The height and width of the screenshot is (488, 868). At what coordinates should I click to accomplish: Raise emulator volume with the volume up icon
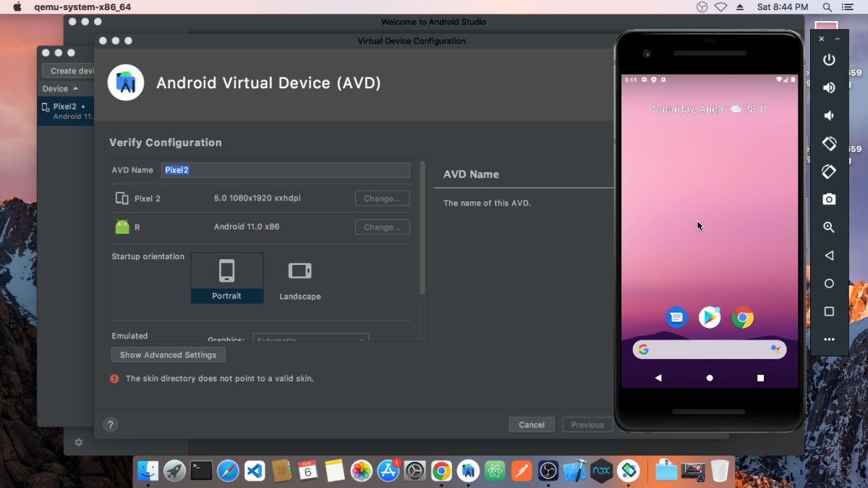pos(829,88)
